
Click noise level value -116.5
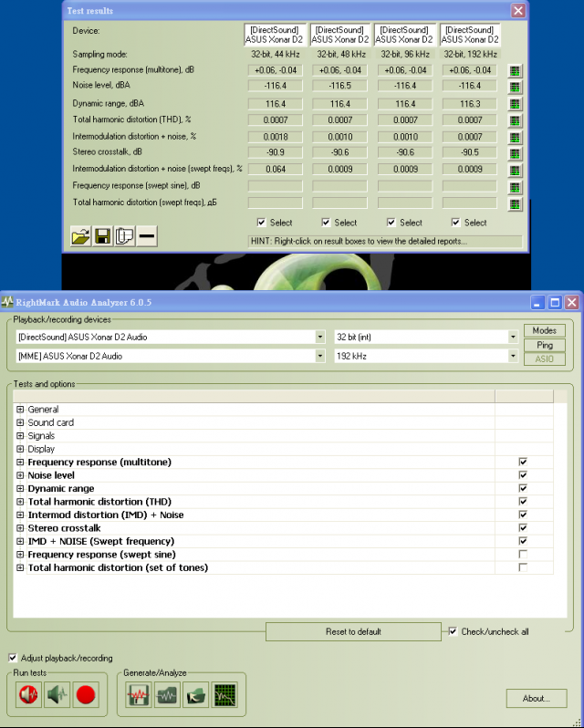339,86
